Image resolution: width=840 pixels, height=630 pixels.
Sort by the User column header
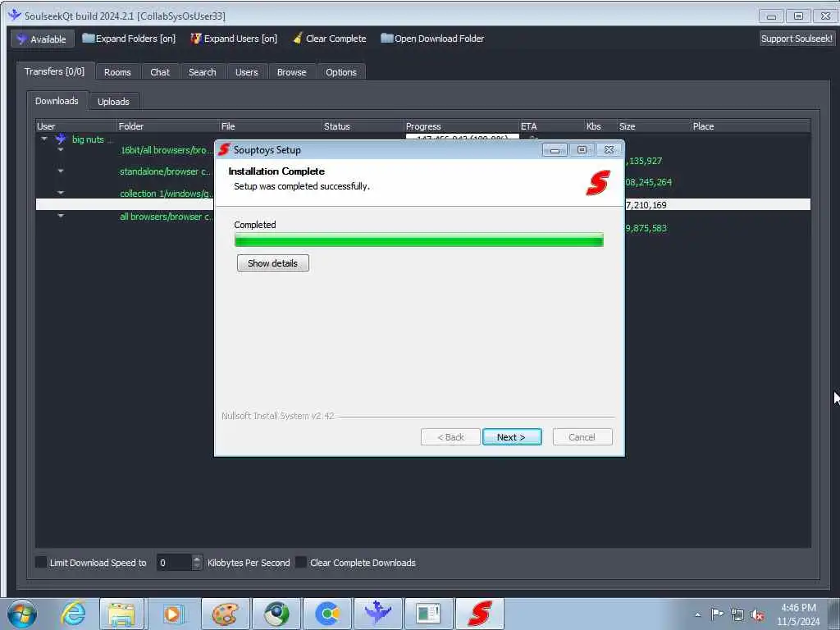76,126
